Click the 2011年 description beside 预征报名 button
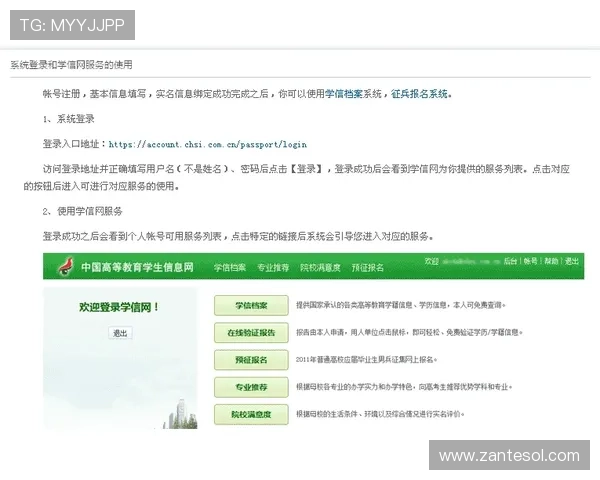 [366, 359]
